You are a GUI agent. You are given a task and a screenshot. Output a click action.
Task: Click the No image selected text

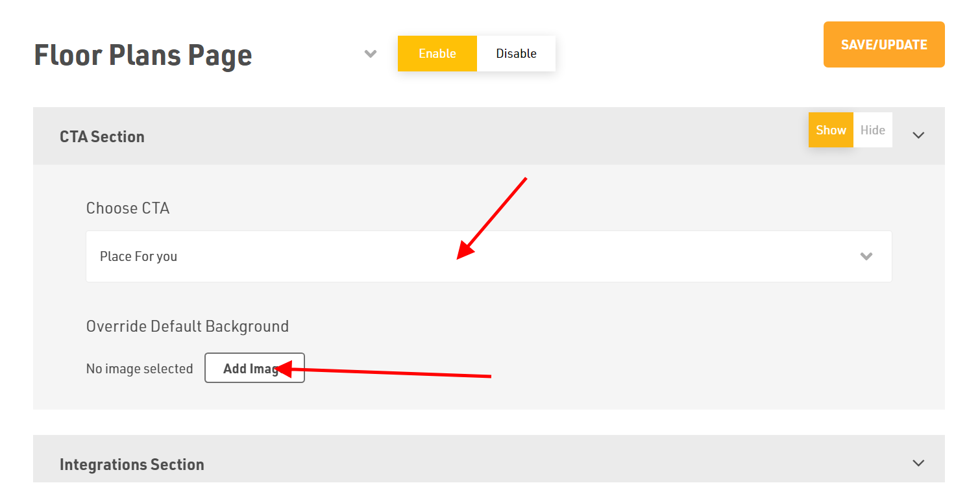coord(140,369)
